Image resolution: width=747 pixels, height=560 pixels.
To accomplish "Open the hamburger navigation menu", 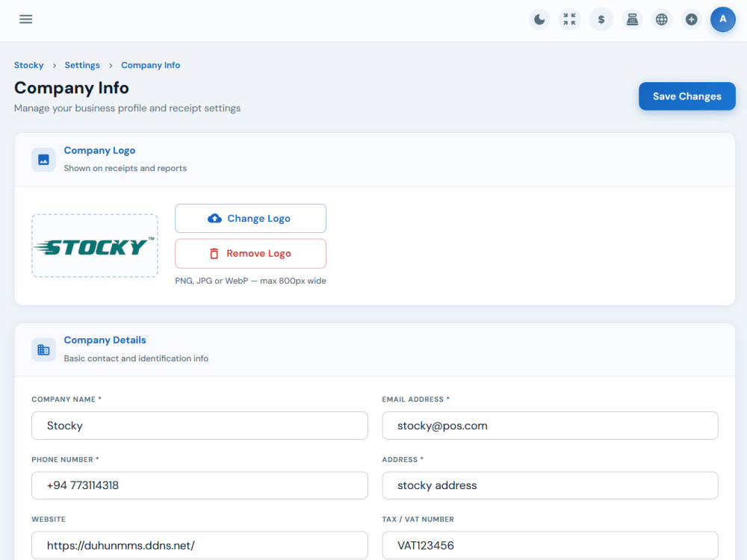I will tap(25, 19).
